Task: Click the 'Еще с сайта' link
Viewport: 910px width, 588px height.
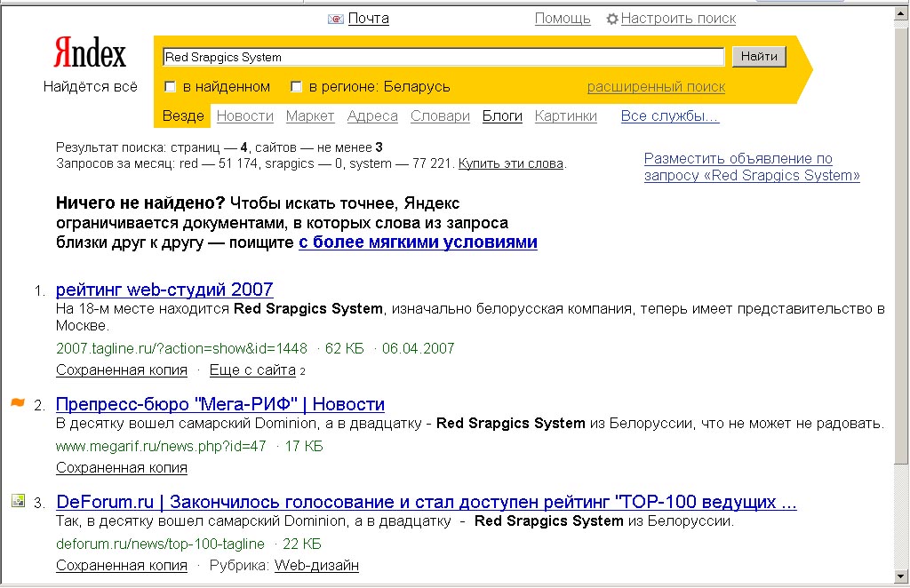Action: 252,370
